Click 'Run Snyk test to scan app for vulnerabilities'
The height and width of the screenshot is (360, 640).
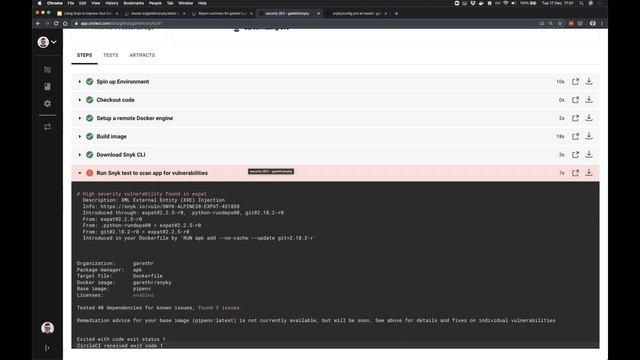152,173
